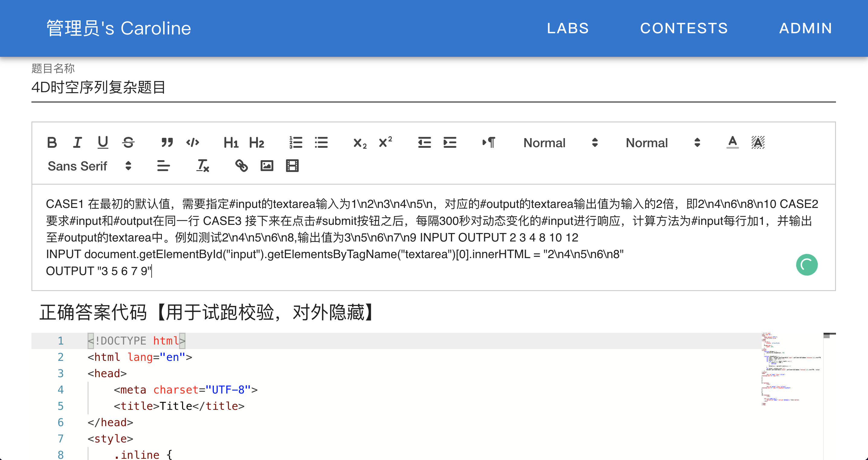Decrease indent of the text

424,143
